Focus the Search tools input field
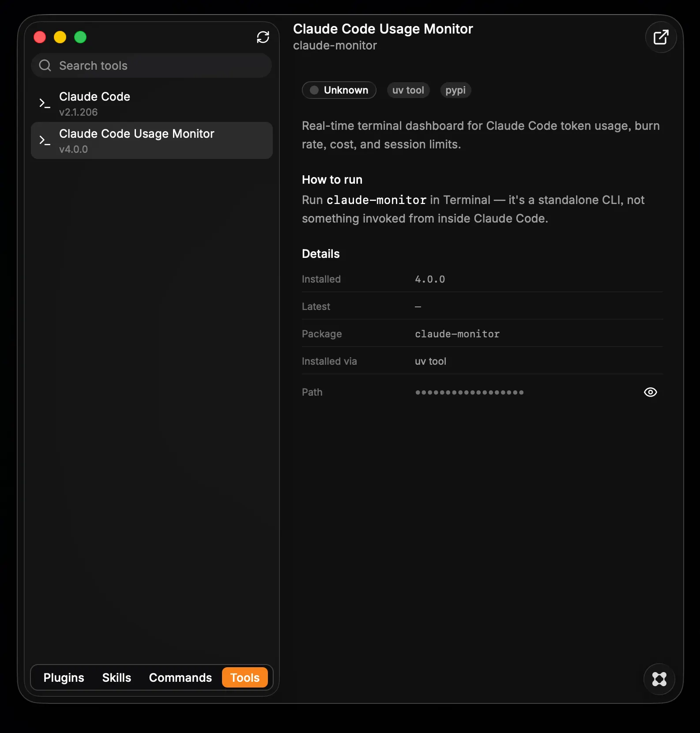The image size is (700, 733). 151,65
